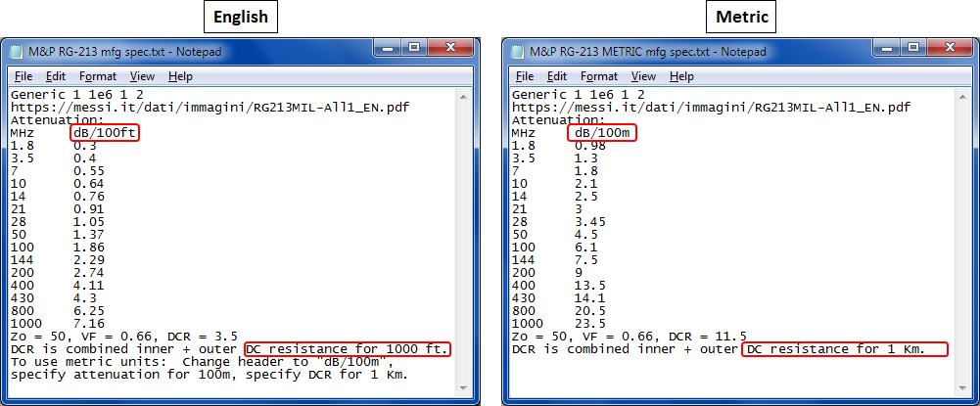980x406 pixels.
Task: Open View menu in METRIC mfg spec Notepad
Action: coord(643,77)
